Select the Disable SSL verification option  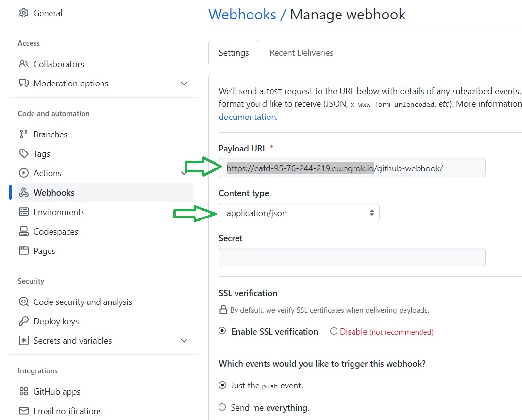[x=334, y=331]
